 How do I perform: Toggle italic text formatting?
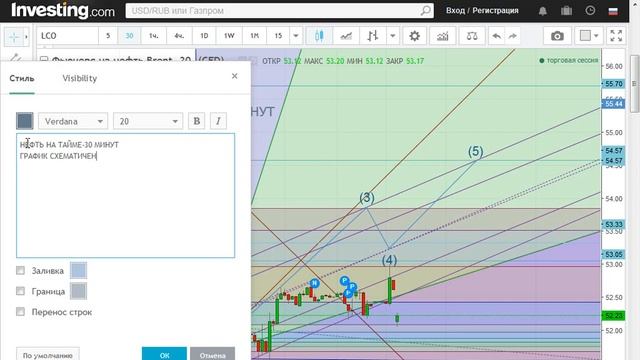218,121
